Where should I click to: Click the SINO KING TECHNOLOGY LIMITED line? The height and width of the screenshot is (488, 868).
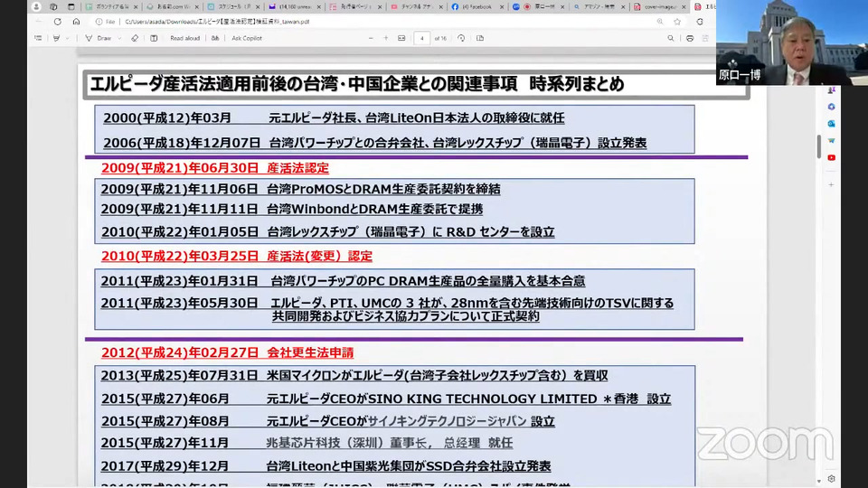386,399
